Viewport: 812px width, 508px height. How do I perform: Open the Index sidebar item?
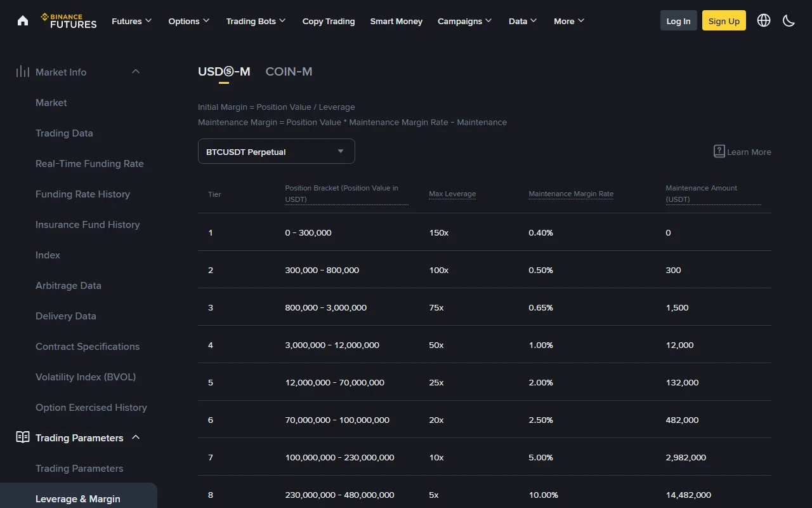tap(48, 255)
